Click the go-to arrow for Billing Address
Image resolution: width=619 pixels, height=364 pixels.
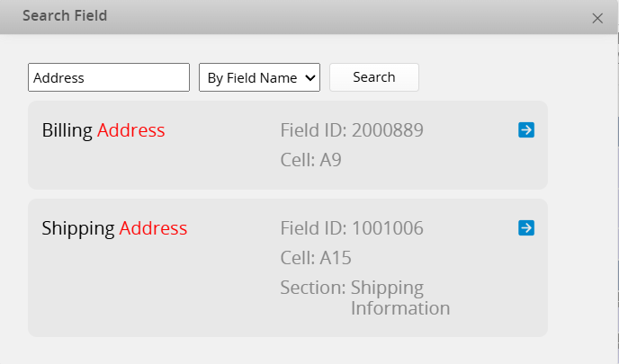[x=526, y=130]
